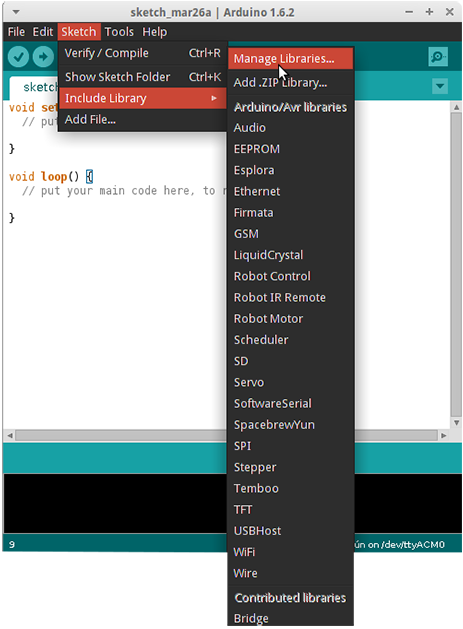Viewport: 463px width, 629px height.
Task: Include the WiFi library
Action: (290, 552)
